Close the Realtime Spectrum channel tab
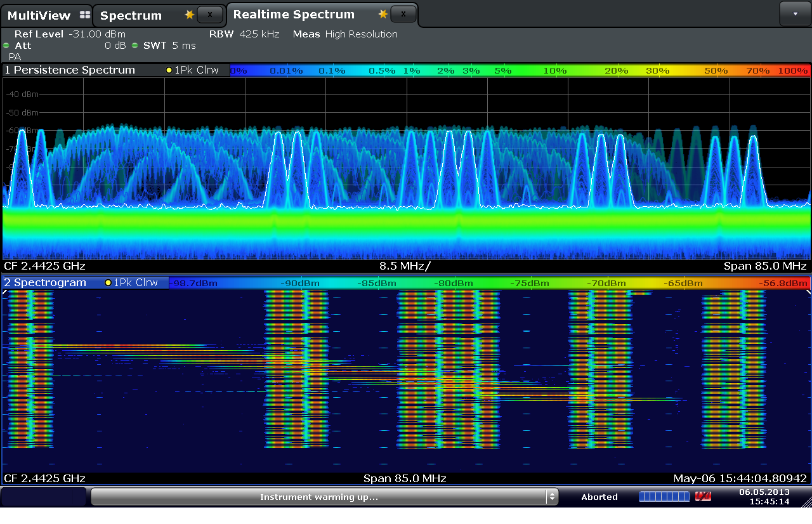The height and width of the screenshot is (524, 812). (403, 13)
